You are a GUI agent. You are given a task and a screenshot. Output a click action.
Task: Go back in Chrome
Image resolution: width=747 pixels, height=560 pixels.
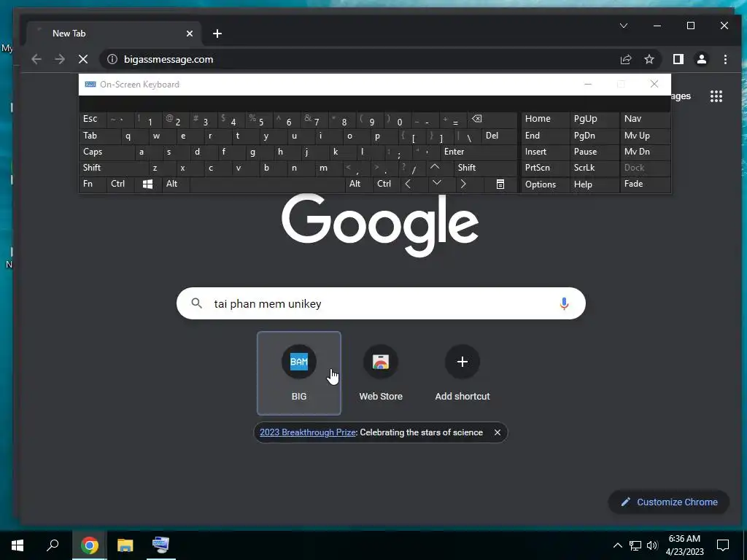point(36,59)
